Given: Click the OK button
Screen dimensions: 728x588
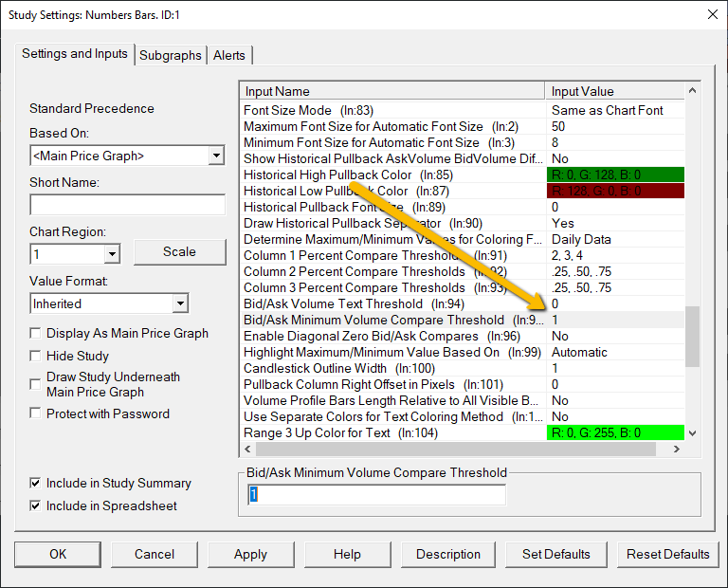Looking at the screenshot, I should tap(58, 554).
